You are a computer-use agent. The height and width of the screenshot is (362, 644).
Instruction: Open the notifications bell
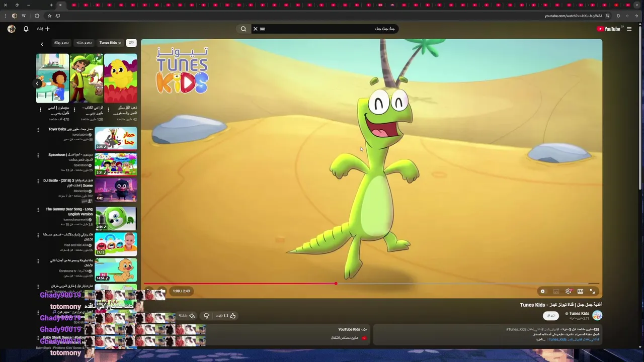(26, 29)
